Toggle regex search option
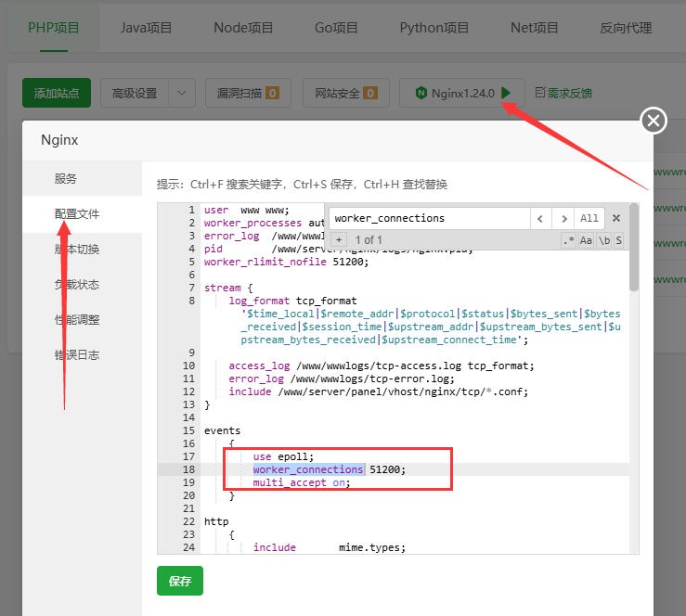686x616 pixels. pyautogui.click(x=568, y=240)
